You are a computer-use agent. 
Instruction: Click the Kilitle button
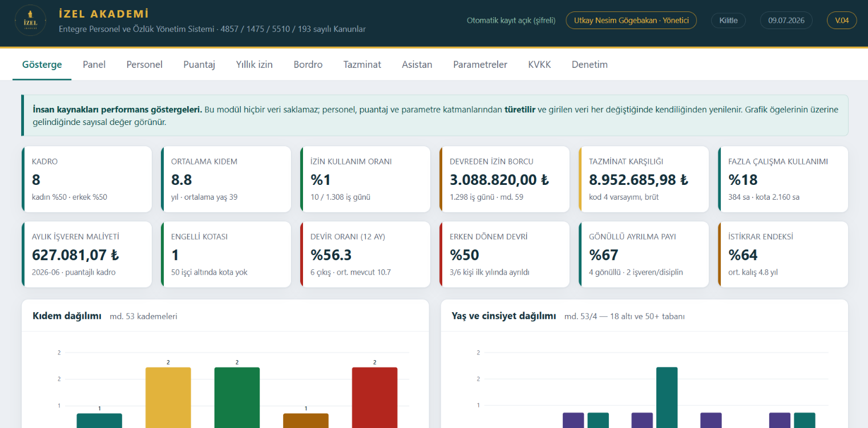click(x=728, y=21)
